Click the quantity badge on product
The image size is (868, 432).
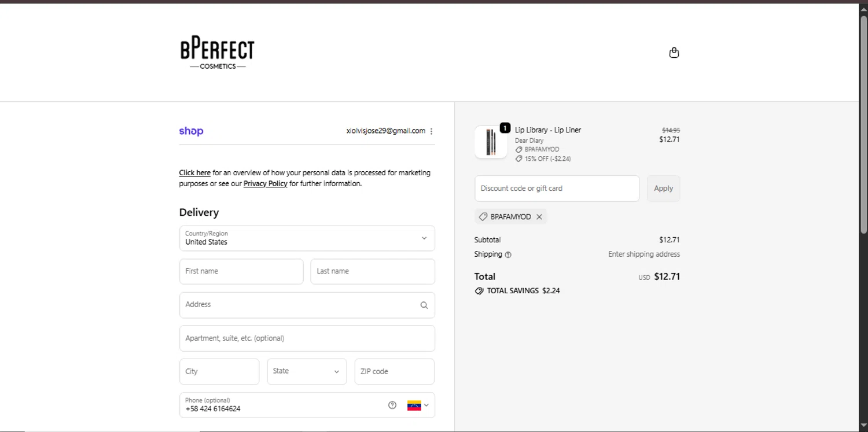505,128
